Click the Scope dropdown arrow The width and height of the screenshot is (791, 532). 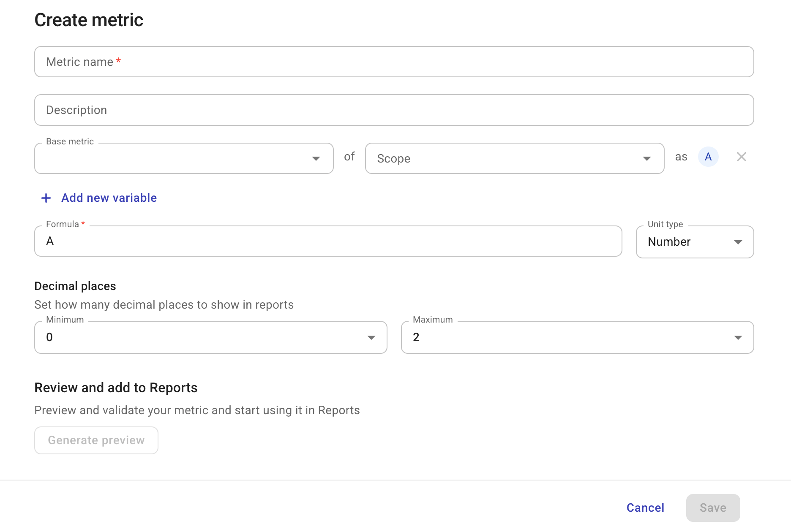click(x=646, y=158)
